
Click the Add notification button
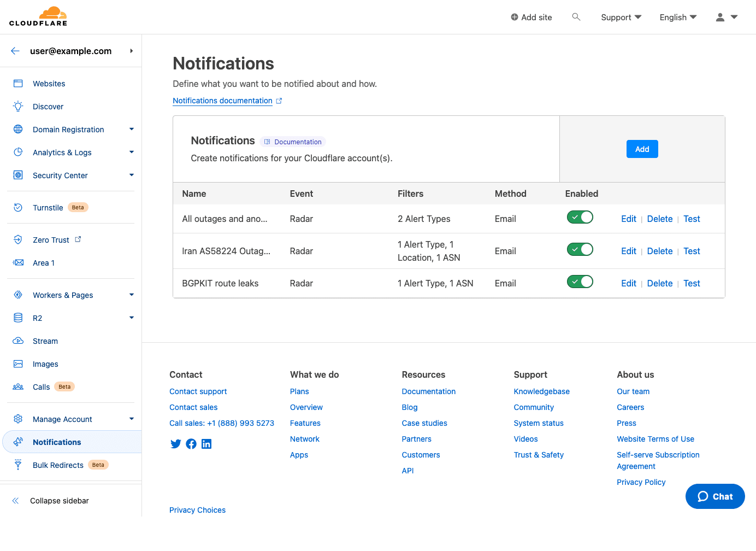click(x=642, y=149)
